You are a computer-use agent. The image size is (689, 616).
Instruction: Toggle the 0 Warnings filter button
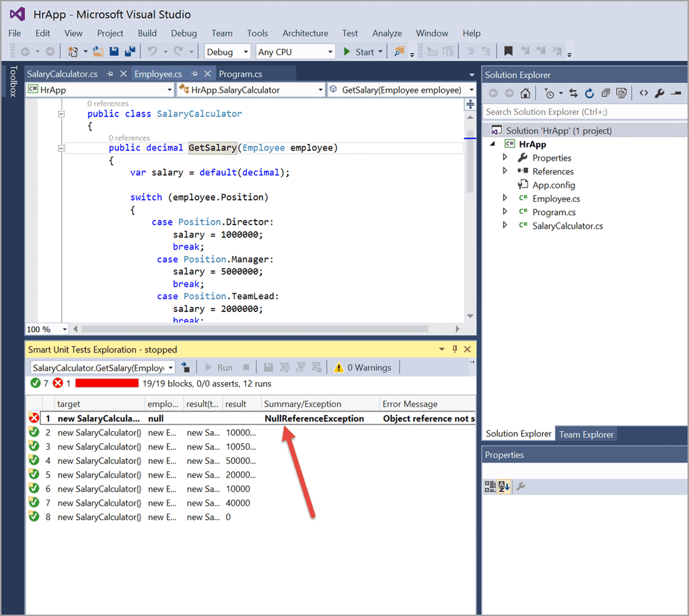pos(363,367)
